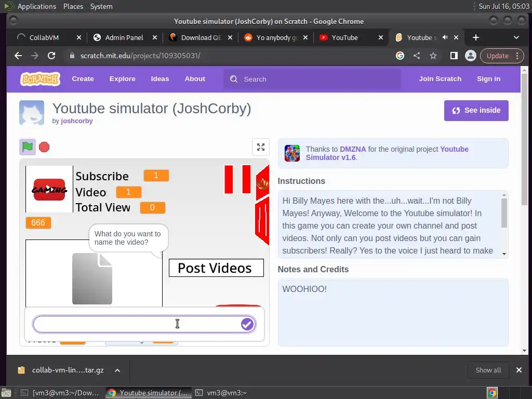Go forward in Chrome
532x399 pixels.
(x=35, y=56)
